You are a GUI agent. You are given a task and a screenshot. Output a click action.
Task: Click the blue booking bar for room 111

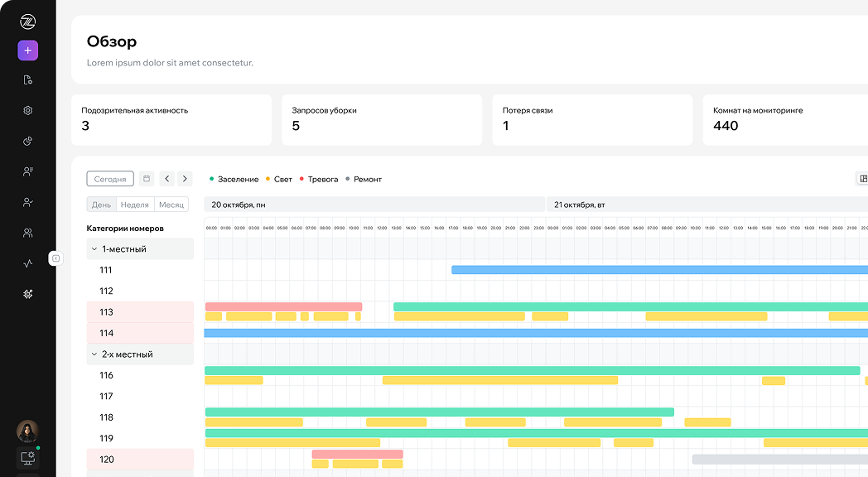pyautogui.click(x=658, y=270)
